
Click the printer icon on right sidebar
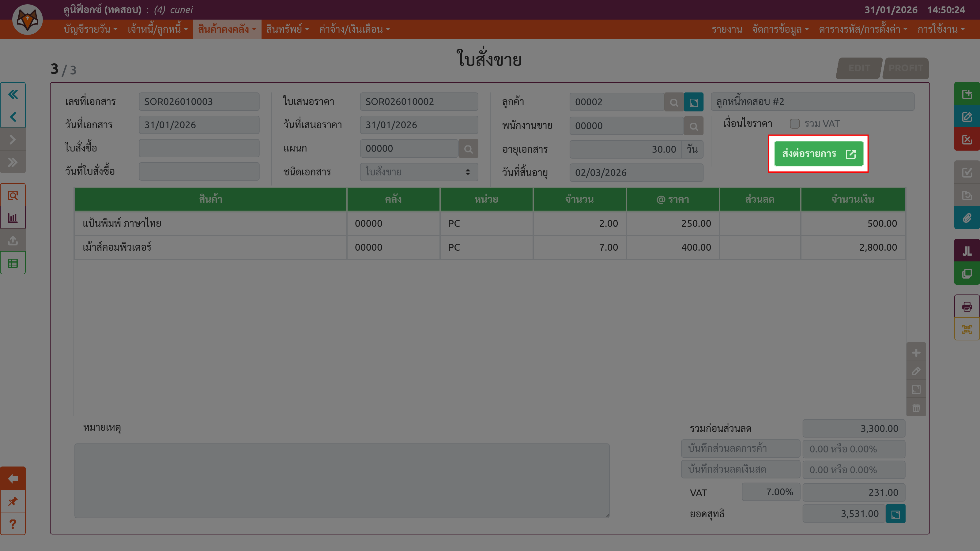coord(967,306)
